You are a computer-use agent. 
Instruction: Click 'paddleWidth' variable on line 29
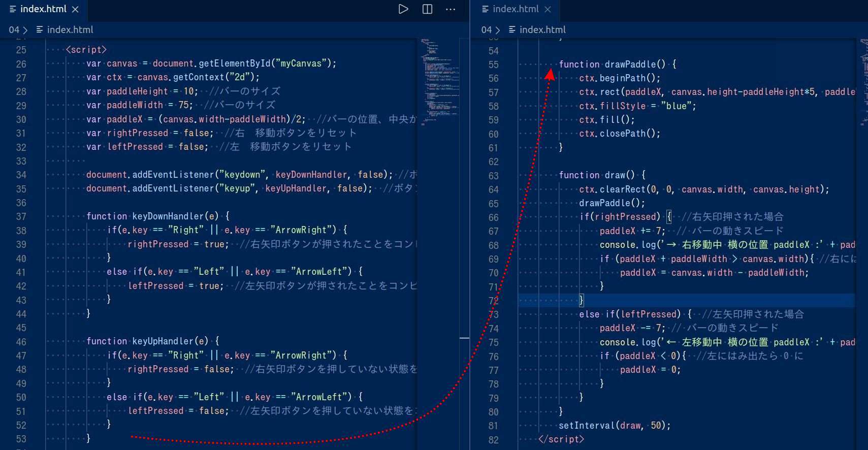tap(135, 105)
